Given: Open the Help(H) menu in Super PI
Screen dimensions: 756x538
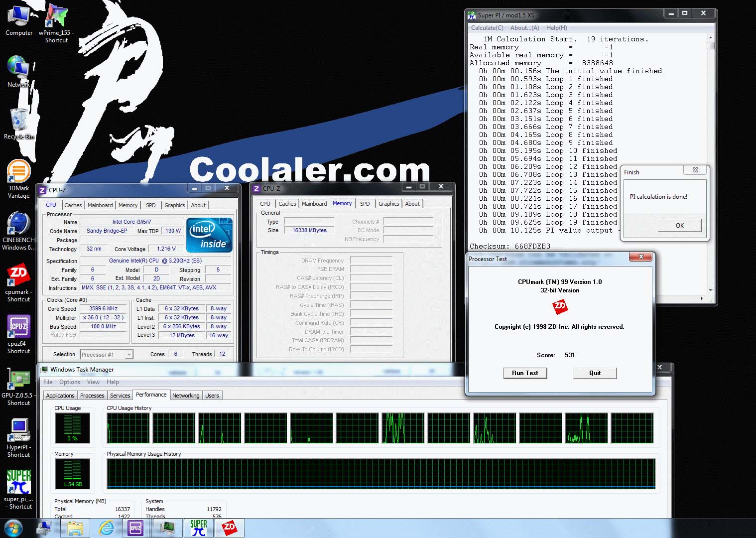Looking at the screenshot, I should 556,28.
